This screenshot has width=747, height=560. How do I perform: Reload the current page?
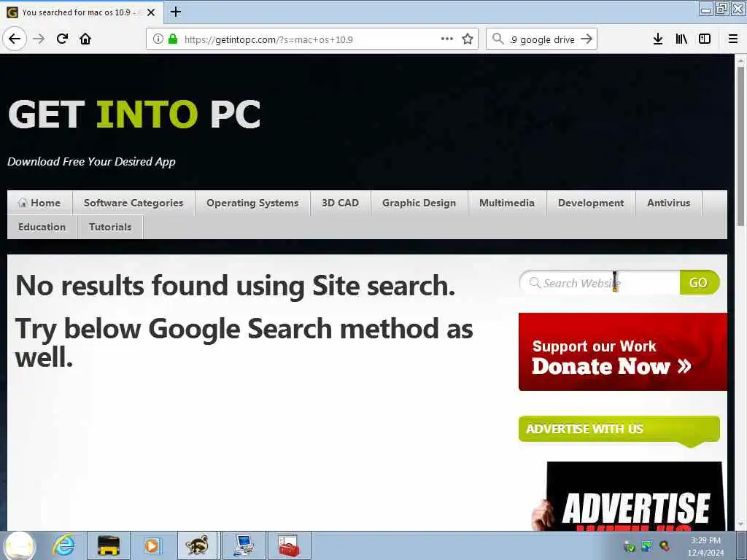pos(62,39)
